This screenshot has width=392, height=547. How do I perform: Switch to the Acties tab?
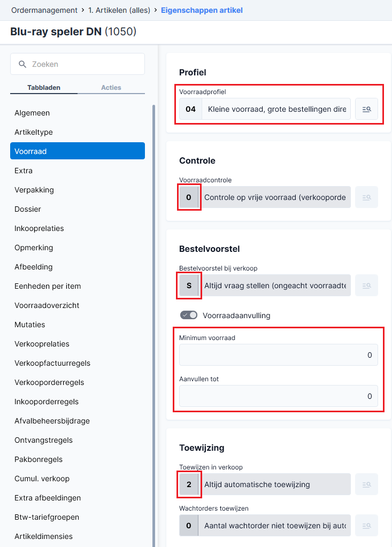click(111, 88)
